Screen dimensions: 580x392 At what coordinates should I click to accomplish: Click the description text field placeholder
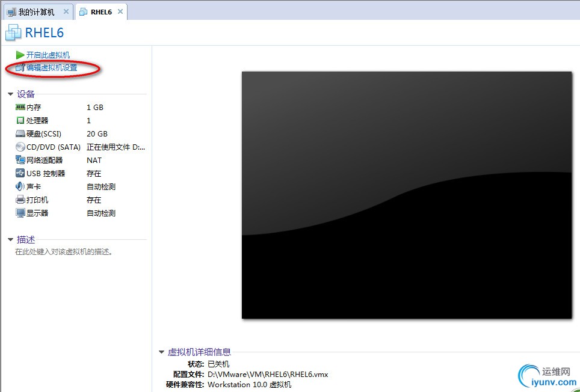click(x=64, y=252)
